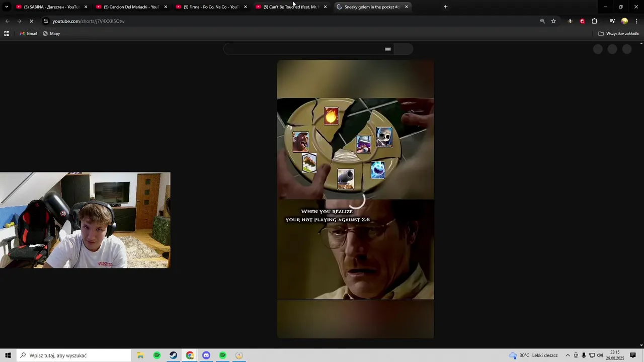Viewport: 644px width, 362px height.
Task: Click the webcam overlay video
Action: click(x=85, y=220)
